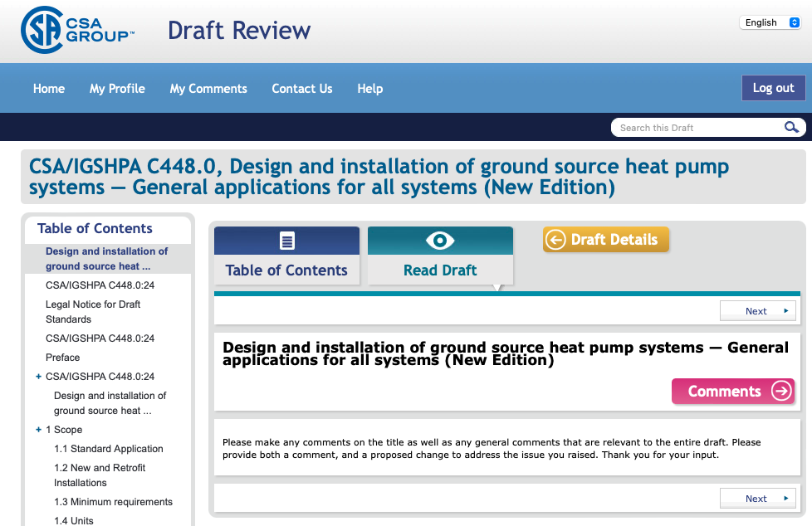This screenshot has height=526, width=812.
Task: Click the sidebar 'Table of Contents' heading
Action: click(x=95, y=228)
